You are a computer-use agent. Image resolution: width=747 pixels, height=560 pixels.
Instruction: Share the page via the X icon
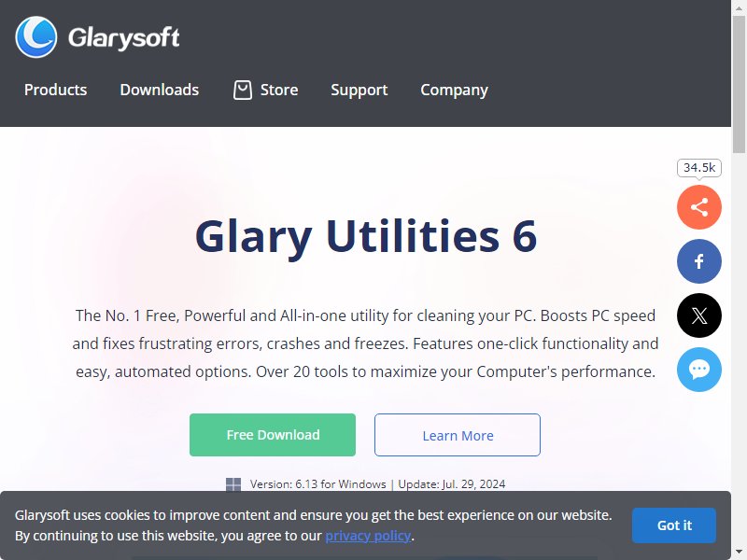[x=698, y=315]
